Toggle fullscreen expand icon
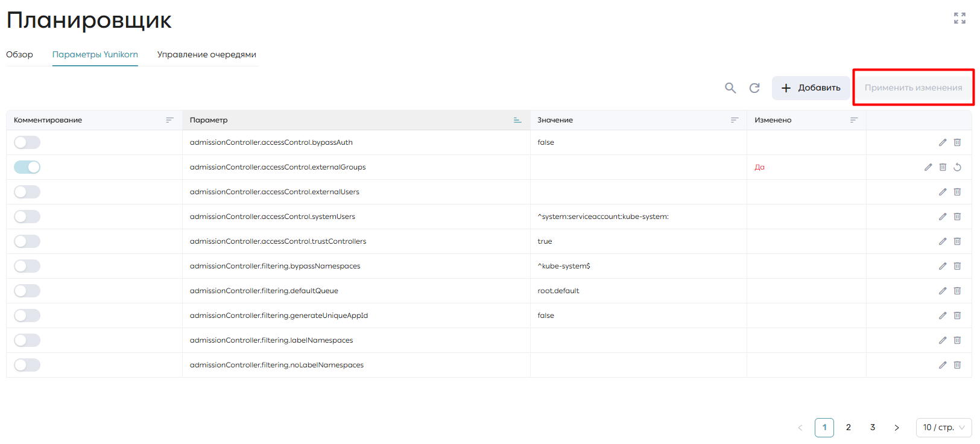980x444 pixels. click(x=959, y=18)
